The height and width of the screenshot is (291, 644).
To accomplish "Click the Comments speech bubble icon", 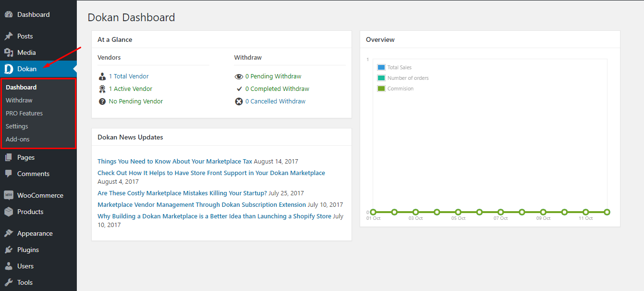I will [x=9, y=174].
